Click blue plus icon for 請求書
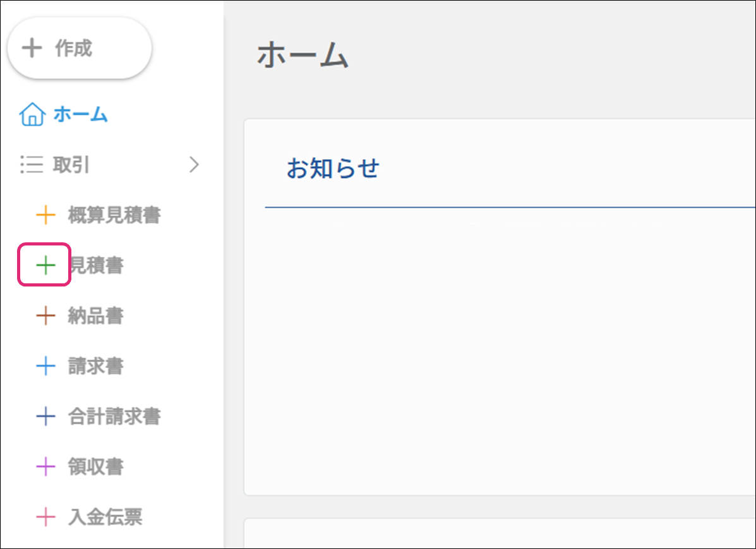The width and height of the screenshot is (756, 549). 45,366
